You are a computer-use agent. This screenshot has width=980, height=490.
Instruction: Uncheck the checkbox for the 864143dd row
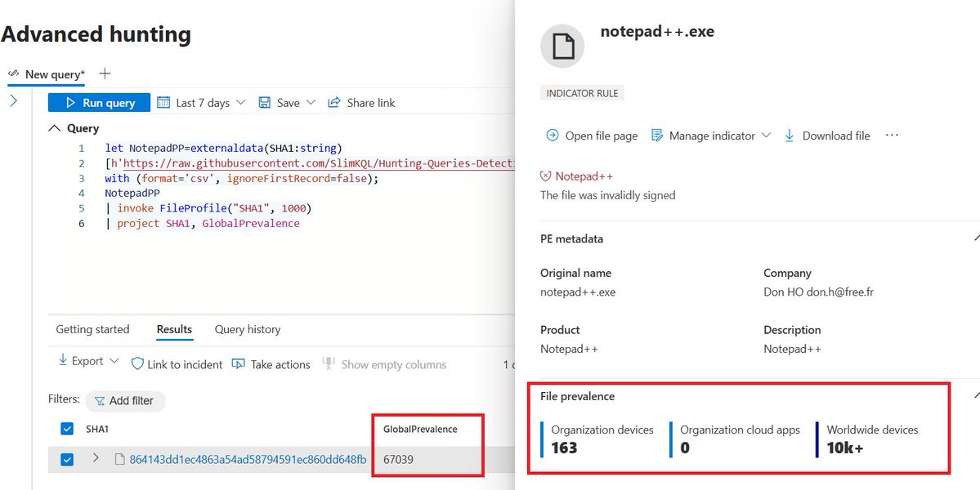coord(67,460)
